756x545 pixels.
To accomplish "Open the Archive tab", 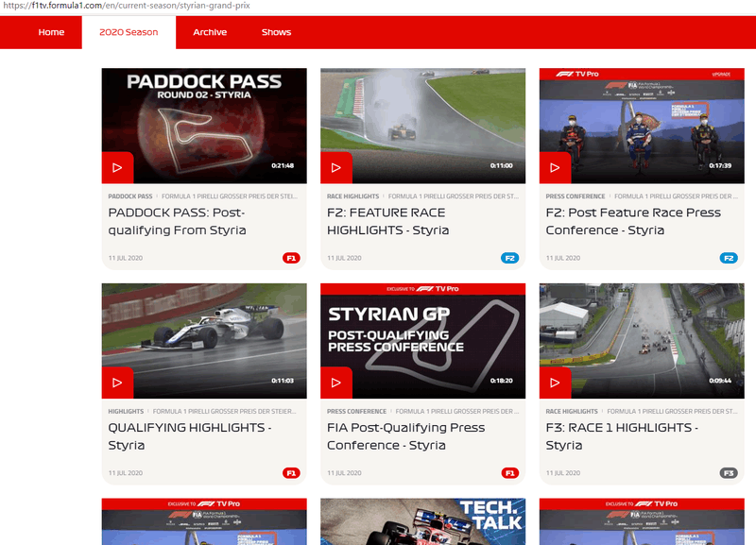I will pos(210,32).
